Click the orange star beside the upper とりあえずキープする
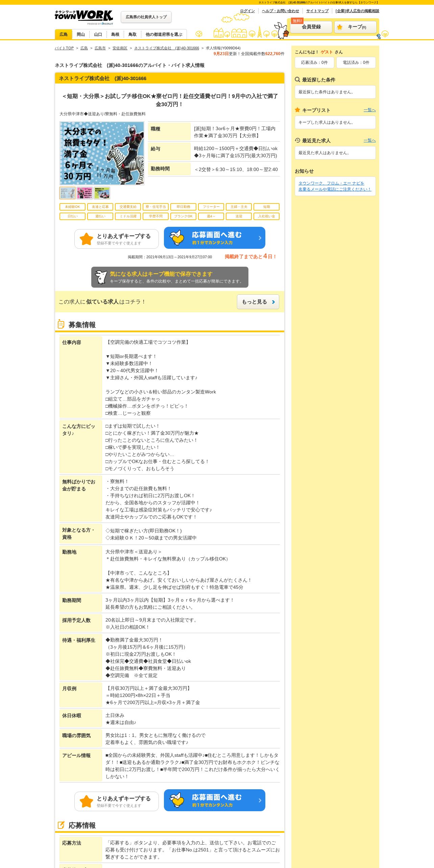Screen dimensions: 434x868 (86, 239)
